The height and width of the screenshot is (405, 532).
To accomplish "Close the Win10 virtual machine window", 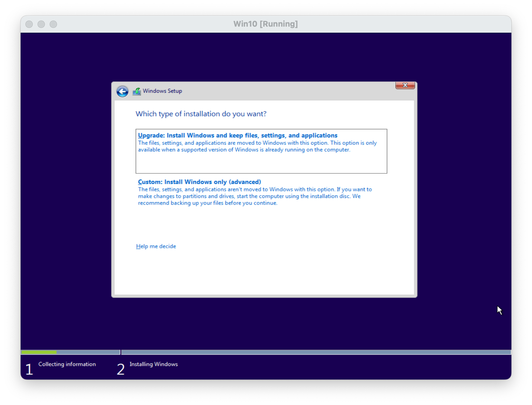I will tap(29, 24).
